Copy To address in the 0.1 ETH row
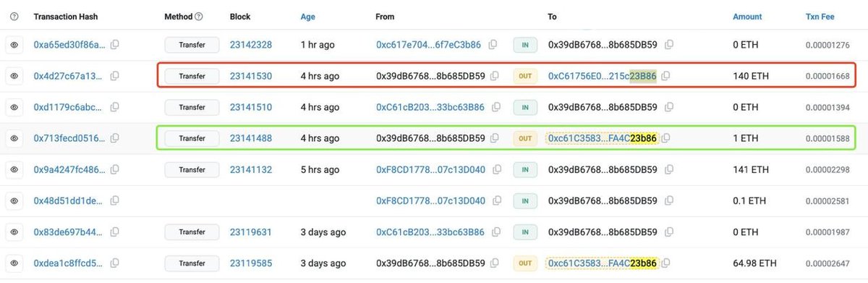This screenshot has height=283, width=868. click(669, 200)
